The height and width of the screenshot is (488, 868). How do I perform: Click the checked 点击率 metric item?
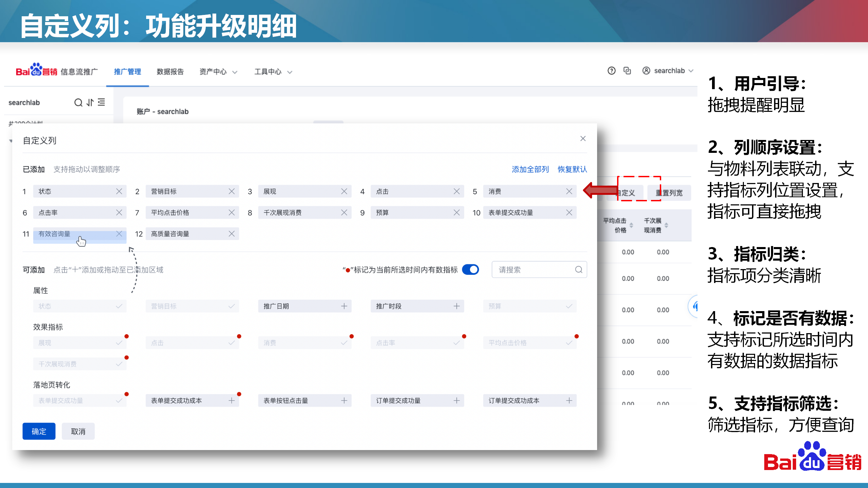pos(417,343)
